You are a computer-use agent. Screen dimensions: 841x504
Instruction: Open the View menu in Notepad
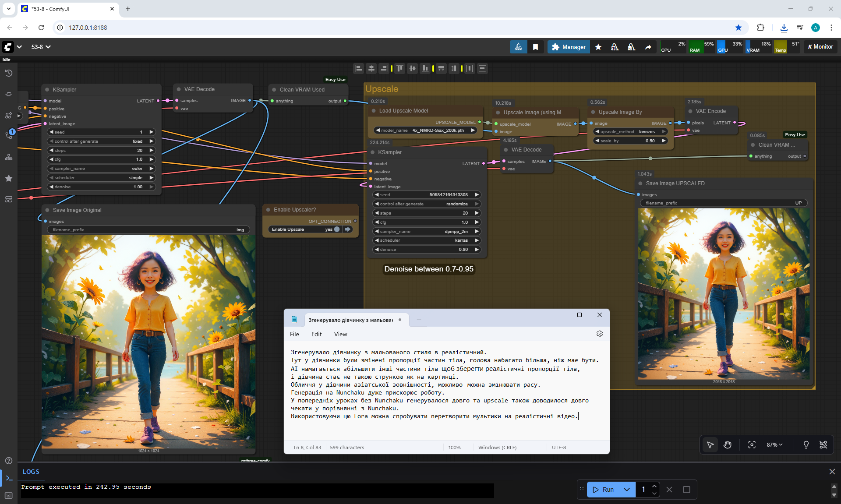click(340, 334)
